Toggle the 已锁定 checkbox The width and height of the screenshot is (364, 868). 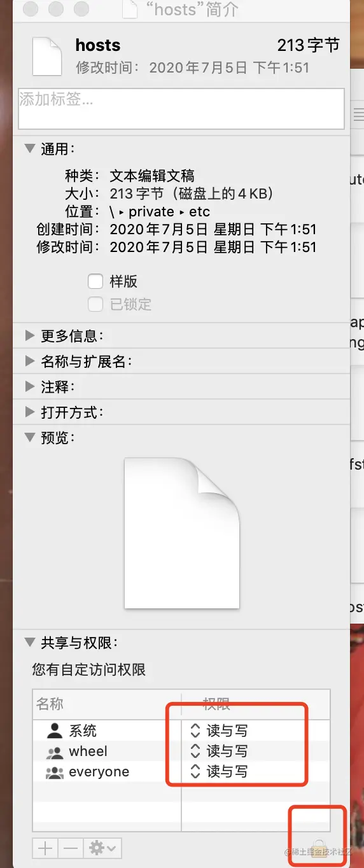click(x=95, y=304)
